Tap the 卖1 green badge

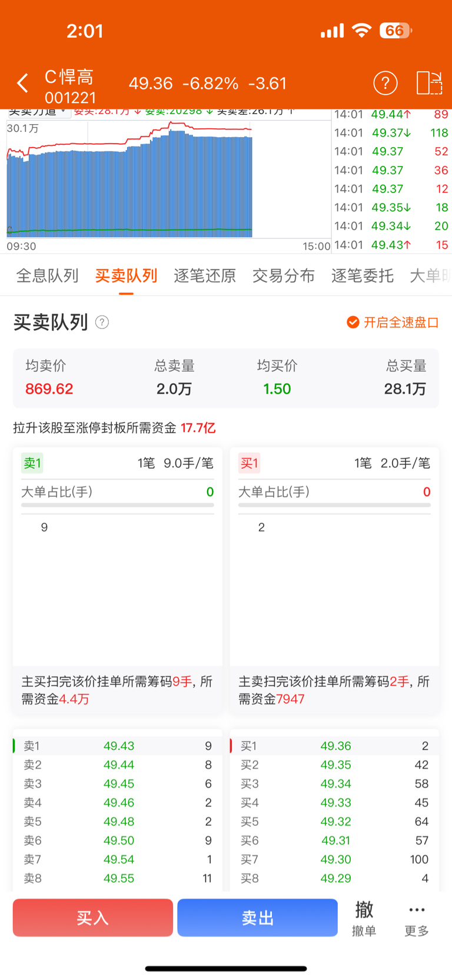click(x=32, y=463)
